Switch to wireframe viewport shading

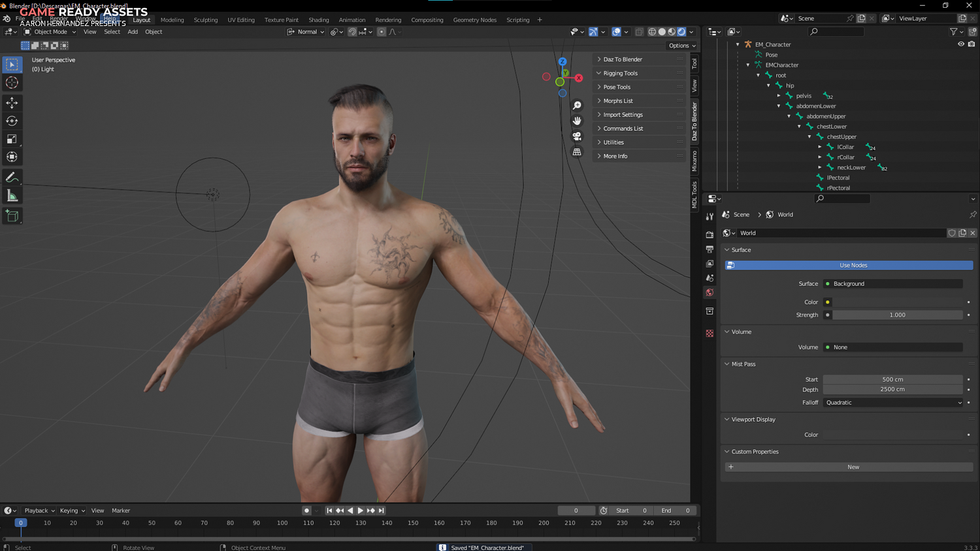tap(652, 32)
